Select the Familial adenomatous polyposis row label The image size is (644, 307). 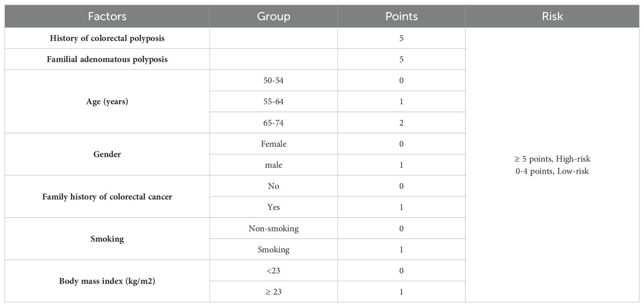point(107,59)
